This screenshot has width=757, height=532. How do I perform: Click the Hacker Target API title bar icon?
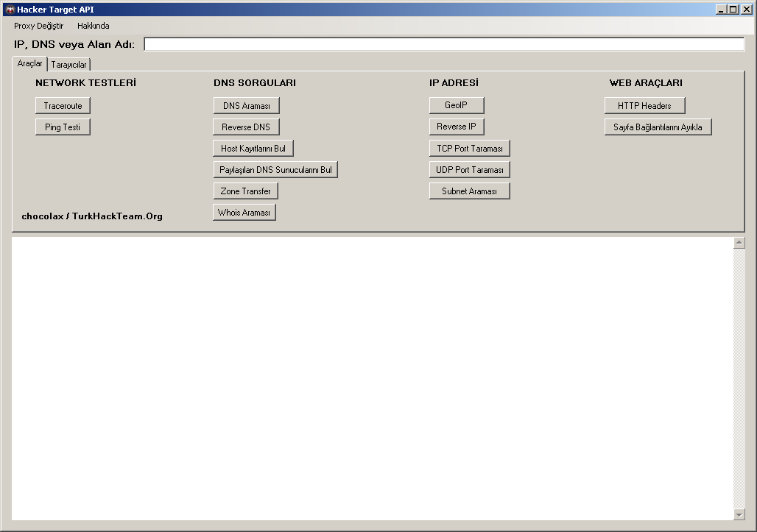[10, 9]
